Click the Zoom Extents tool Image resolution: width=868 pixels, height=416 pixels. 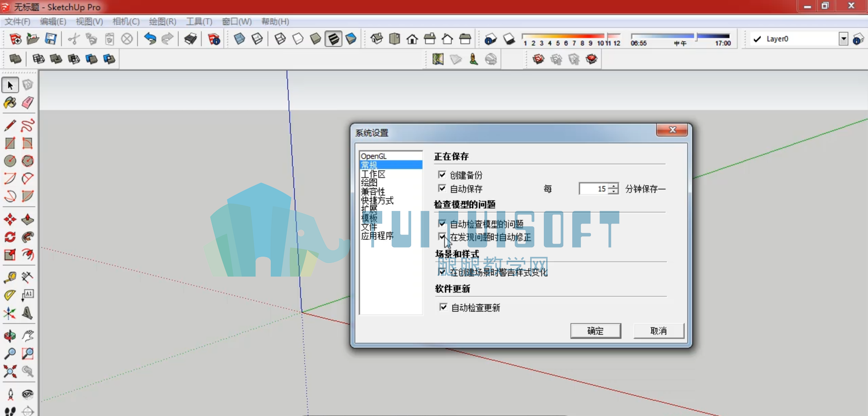10,372
